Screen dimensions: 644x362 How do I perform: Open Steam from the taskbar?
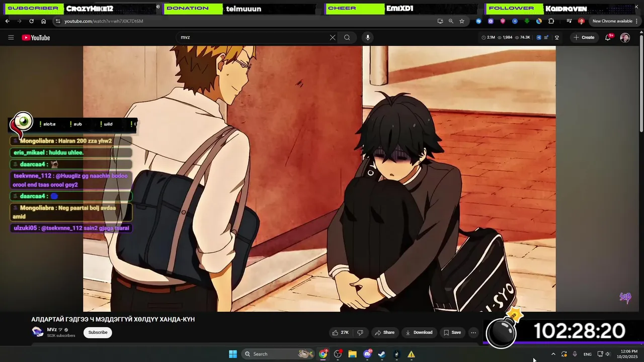click(382, 354)
